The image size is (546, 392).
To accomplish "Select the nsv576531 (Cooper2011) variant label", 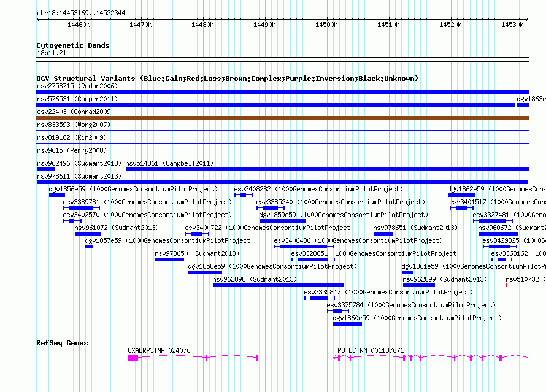I will (77, 99).
